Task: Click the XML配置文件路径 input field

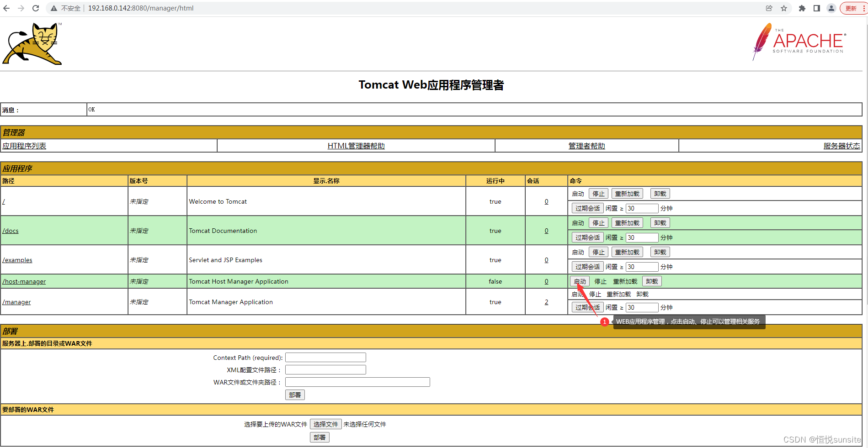Action: click(x=325, y=370)
